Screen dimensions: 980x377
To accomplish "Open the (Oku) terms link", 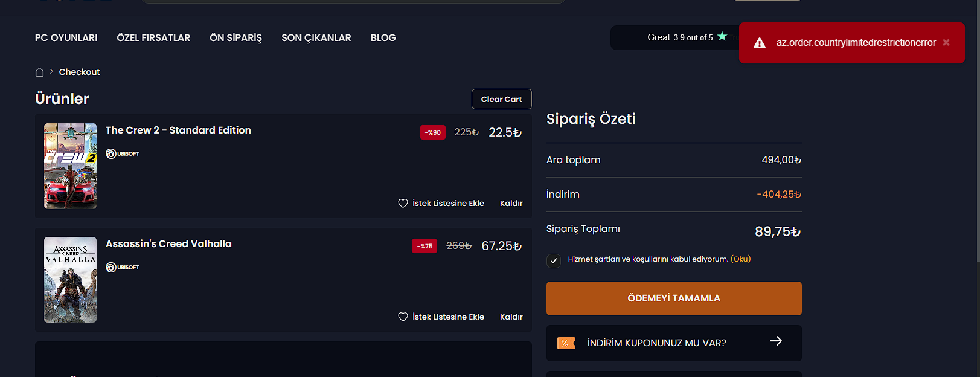I will [x=740, y=259].
